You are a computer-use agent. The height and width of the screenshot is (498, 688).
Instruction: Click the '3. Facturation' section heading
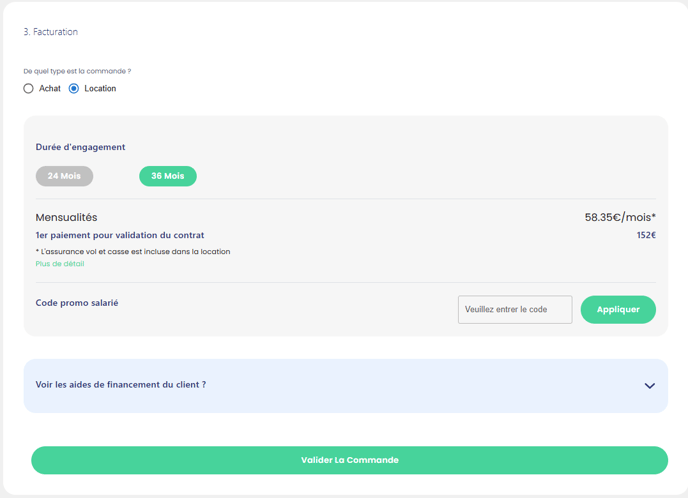51,32
